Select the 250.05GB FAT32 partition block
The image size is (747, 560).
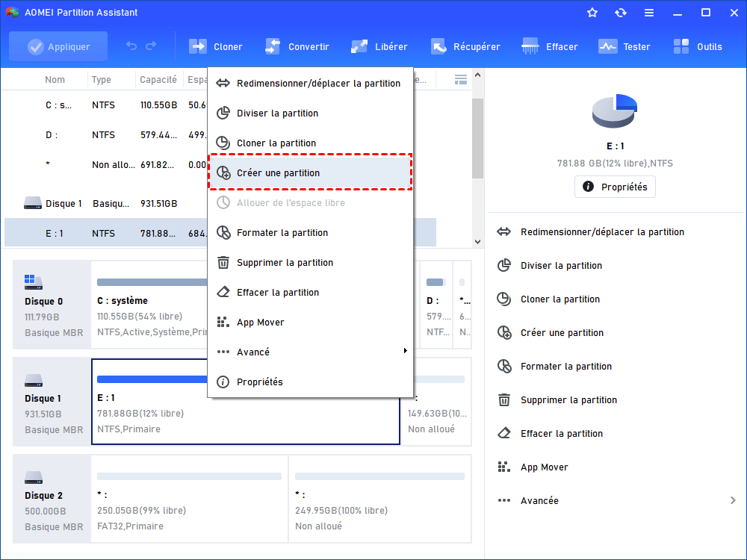189,499
